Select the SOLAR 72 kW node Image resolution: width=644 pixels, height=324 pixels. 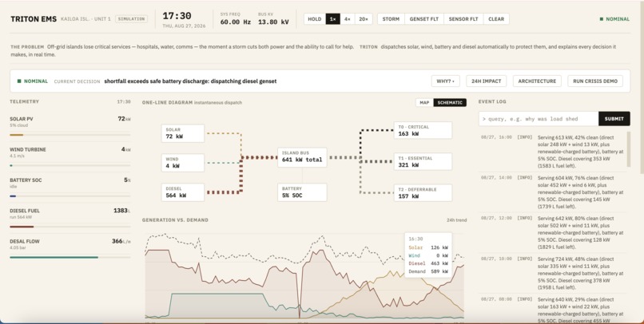tap(183, 133)
